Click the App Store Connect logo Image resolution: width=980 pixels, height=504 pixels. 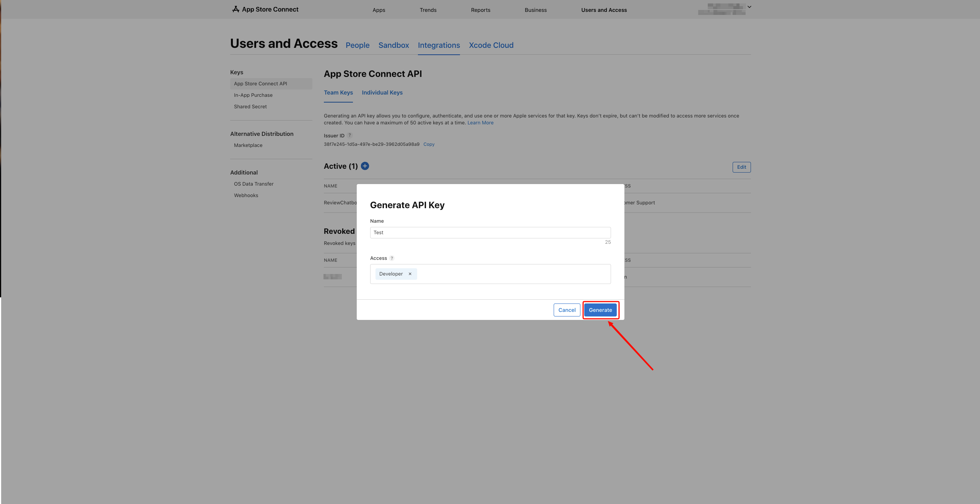tap(265, 9)
